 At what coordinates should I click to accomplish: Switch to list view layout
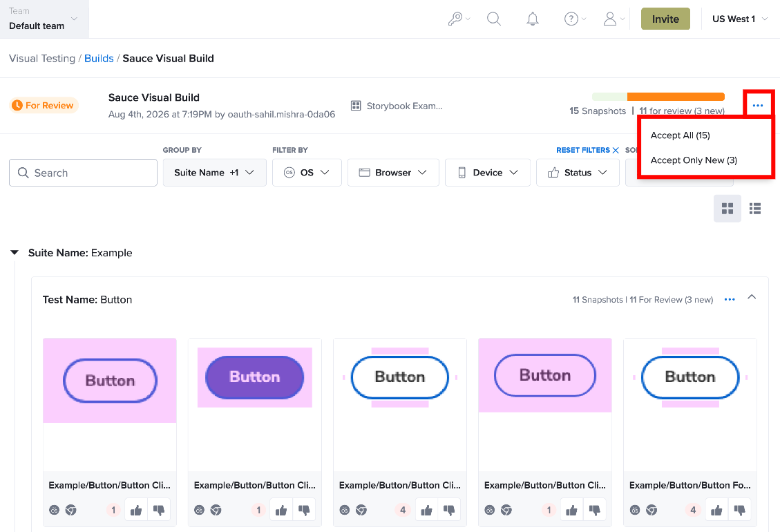pyautogui.click(x=755, y=209)
